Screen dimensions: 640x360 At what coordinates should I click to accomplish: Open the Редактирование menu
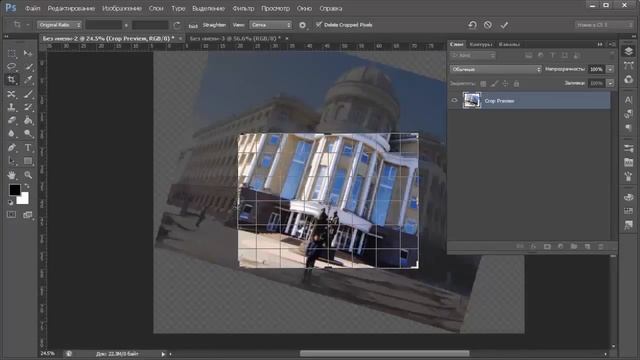coord(71,8)
